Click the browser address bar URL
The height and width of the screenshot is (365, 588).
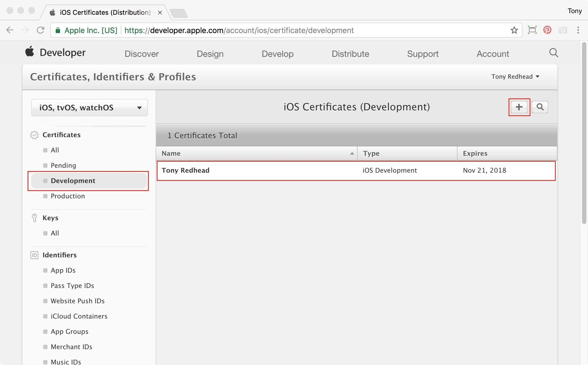[239, 30]
